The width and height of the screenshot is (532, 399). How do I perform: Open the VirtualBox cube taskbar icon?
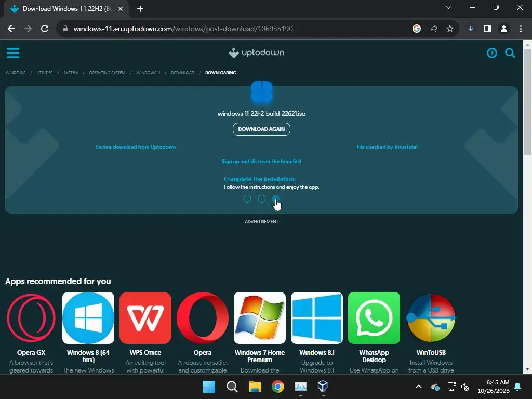pos(323,387)
